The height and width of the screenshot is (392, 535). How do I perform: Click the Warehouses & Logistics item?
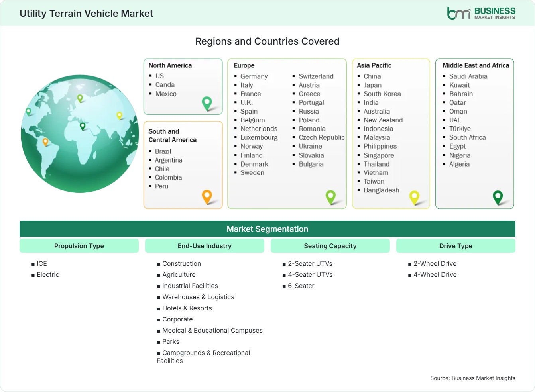click(x=198, y=297)
